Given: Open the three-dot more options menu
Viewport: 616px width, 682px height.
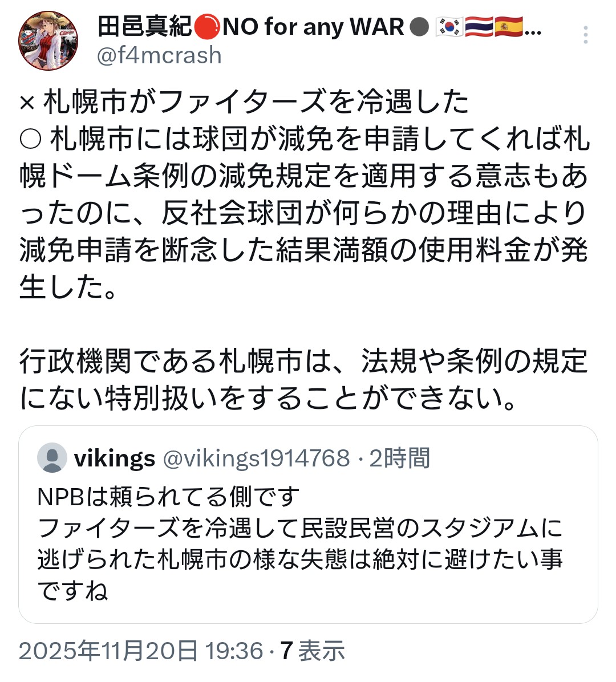Looking at the screenshot, I should (585, 35).
